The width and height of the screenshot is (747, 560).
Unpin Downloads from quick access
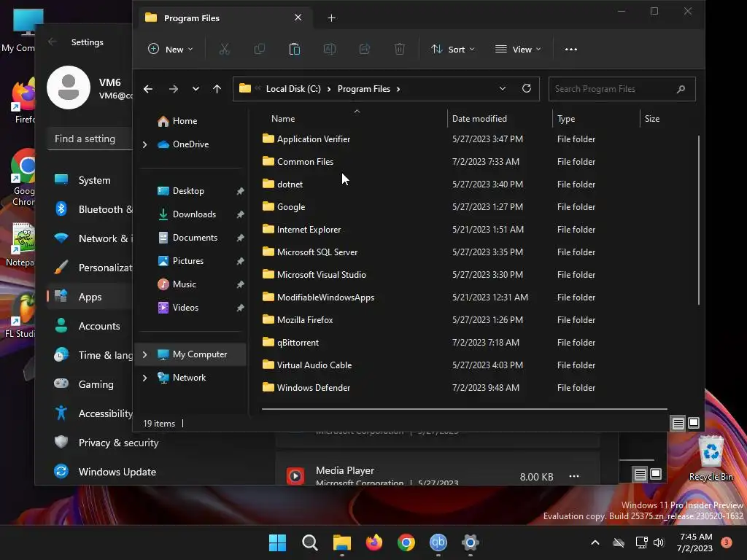(240, 214)
